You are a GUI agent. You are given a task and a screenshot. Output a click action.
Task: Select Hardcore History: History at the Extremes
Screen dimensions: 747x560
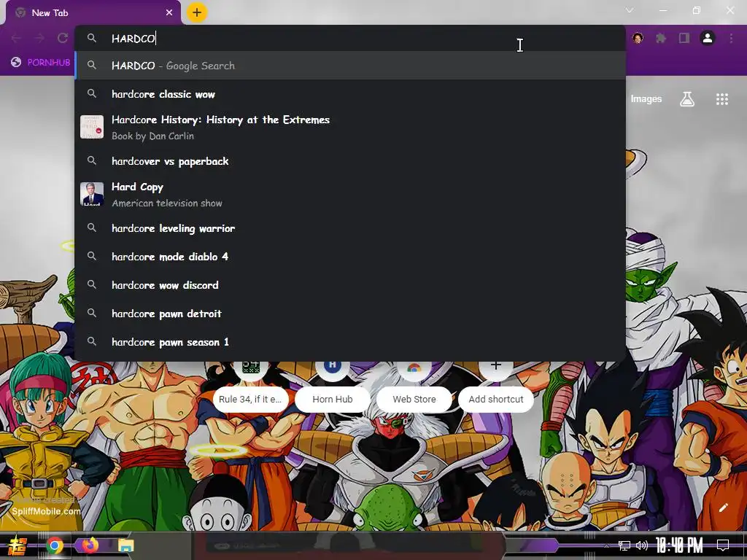click(349, 128)
